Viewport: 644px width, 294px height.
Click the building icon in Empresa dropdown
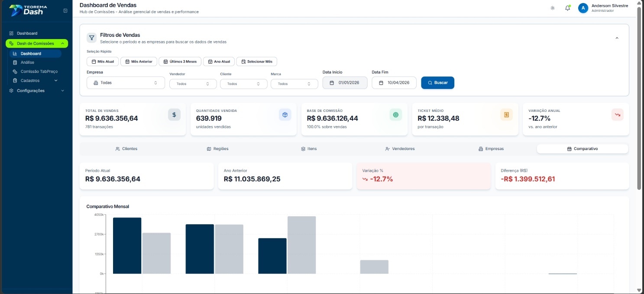coord(96,83)
